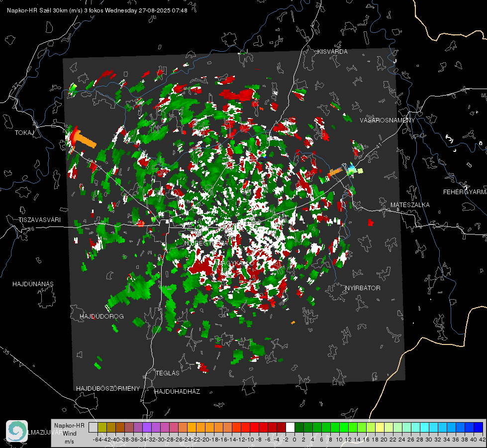Select the VÁSÁROSNAMÉNY city label
This screenshot has width=487, height=448.
click(388, 120)
